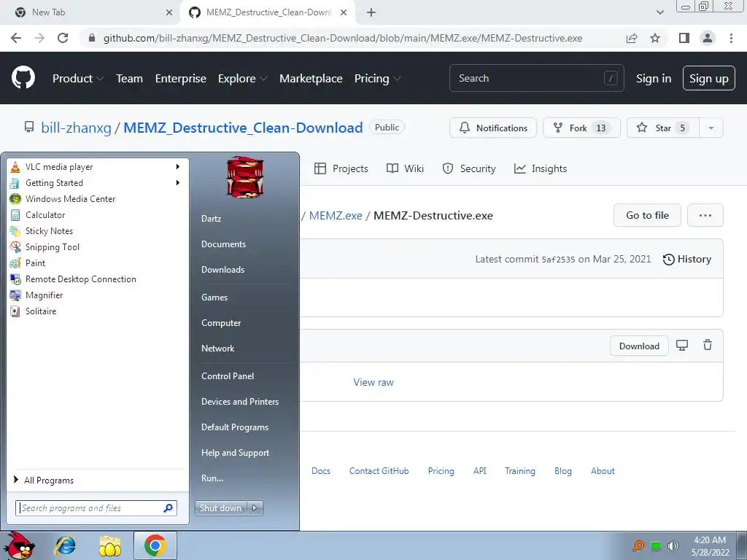Click the Chrome address bar URL
747x560 pixels.
(343, 38)
